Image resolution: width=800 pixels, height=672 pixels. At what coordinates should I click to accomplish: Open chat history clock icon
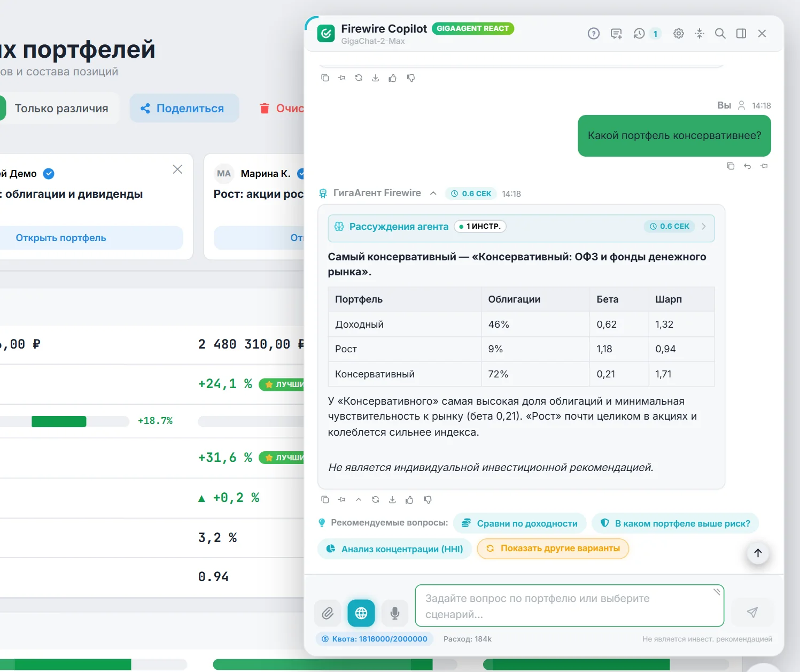[x=639, y=34]
